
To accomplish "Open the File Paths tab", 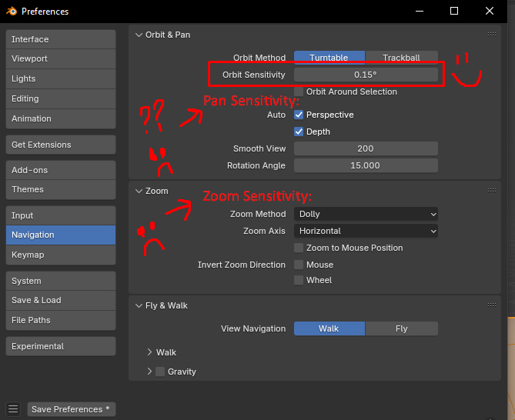I will click(61, 320).
